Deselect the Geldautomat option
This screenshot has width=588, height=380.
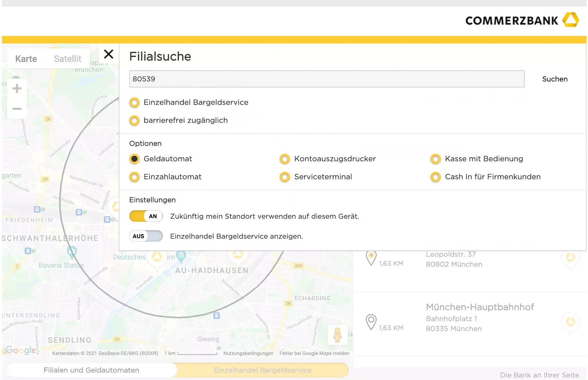point(134,159)
